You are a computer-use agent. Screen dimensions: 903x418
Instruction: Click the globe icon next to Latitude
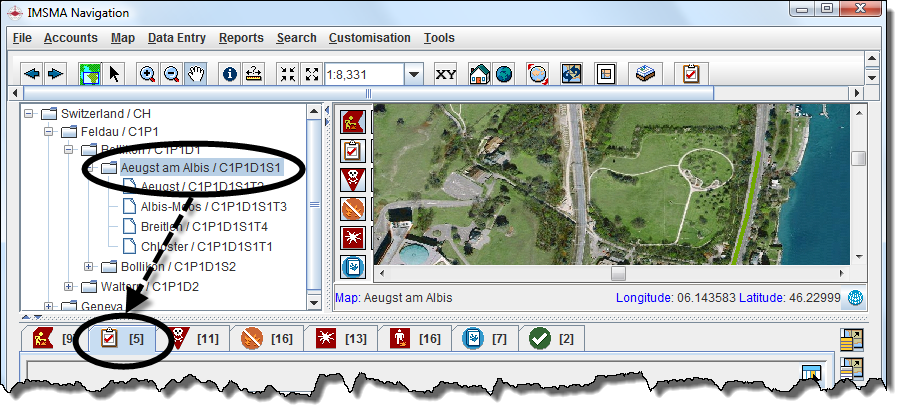(x=856, y=297)
